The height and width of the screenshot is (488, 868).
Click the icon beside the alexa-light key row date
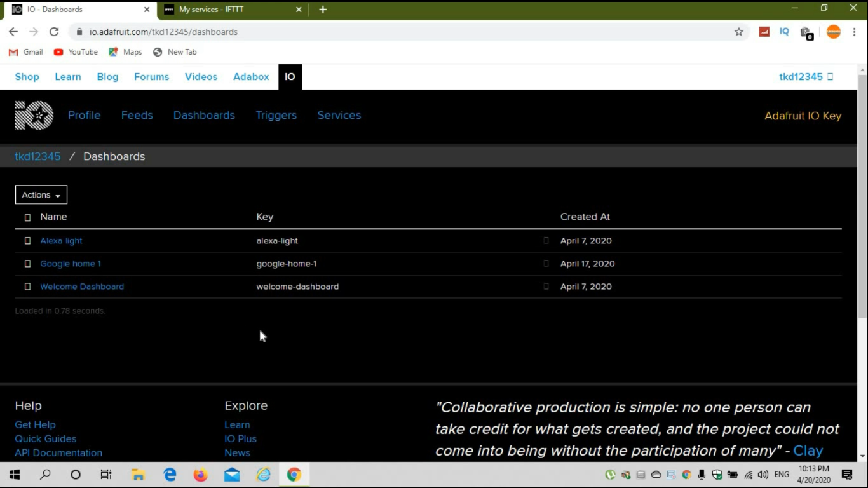tap(546, 241)
